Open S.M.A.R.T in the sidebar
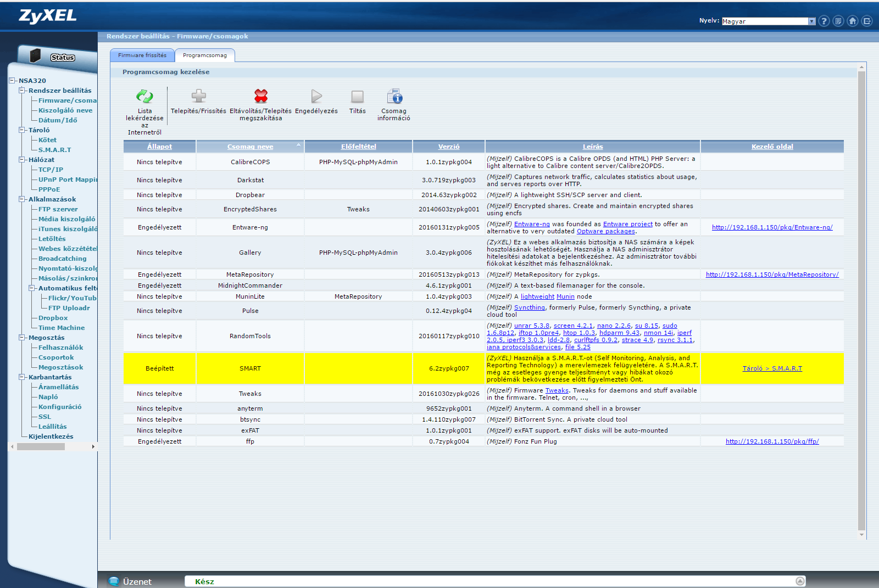879x588 pixels. point(54,150)
